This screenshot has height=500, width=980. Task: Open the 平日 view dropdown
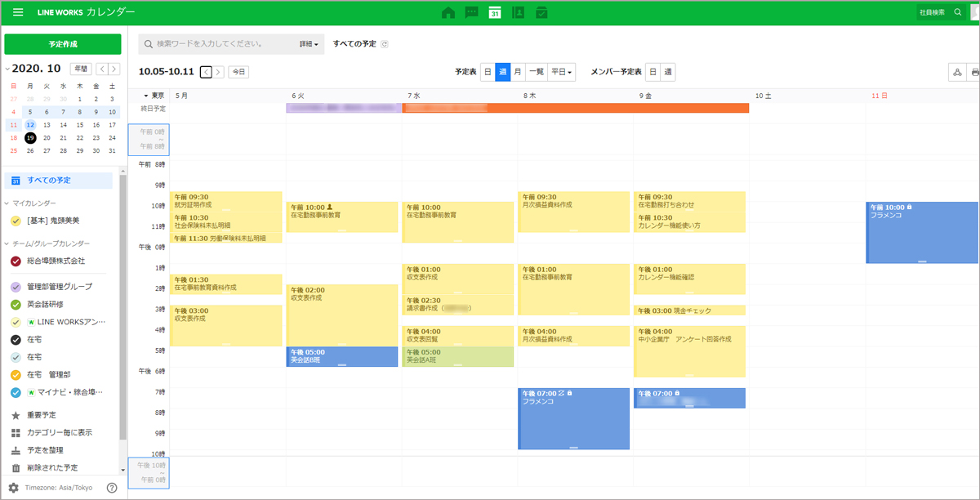click(561, 72)
